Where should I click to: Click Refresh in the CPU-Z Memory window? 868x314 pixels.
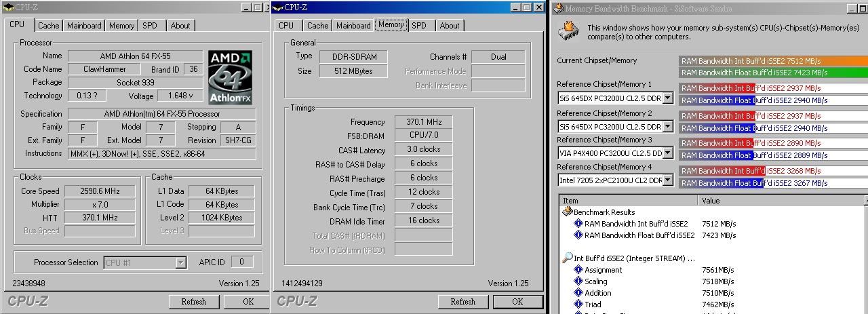tap(463, 302)
